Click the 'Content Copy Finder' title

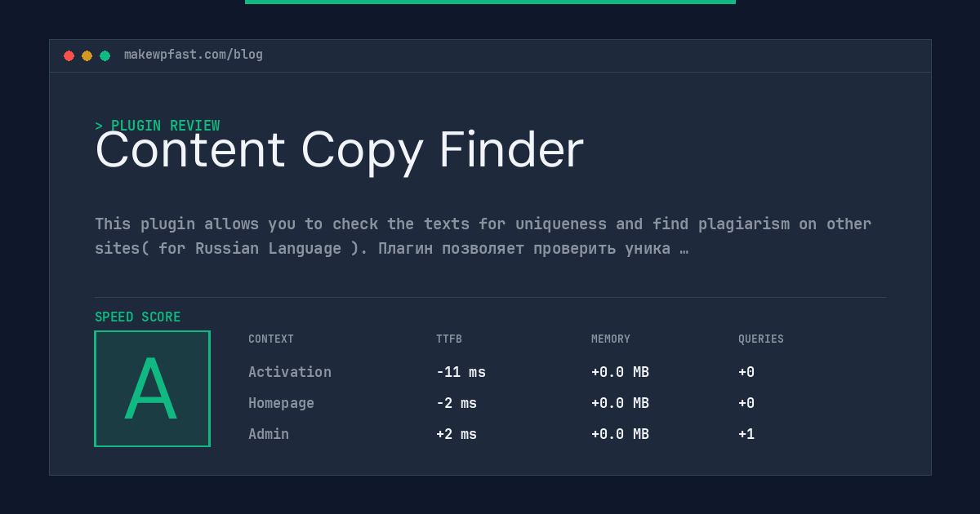coord(339,150)
